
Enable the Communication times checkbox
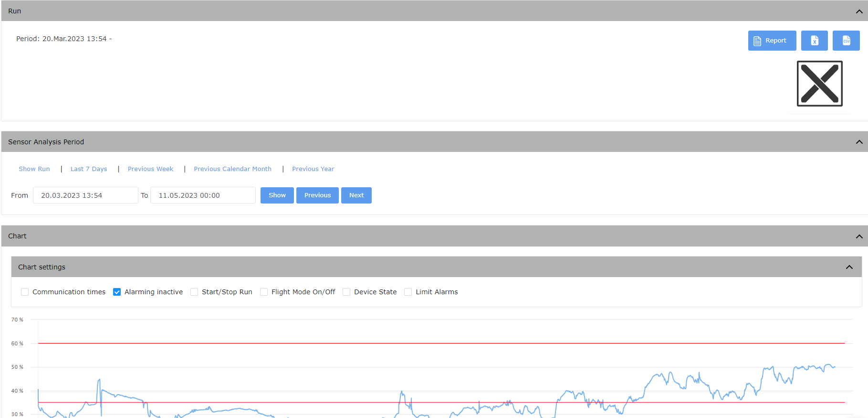[25, 292]
